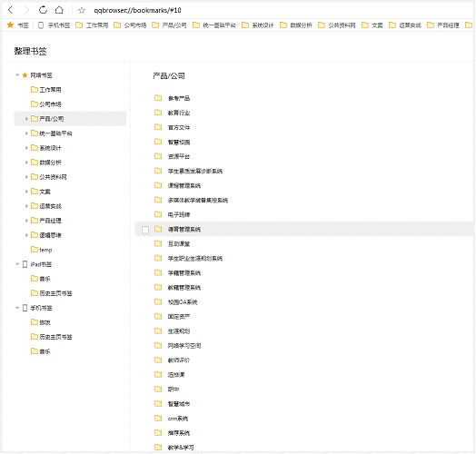Click the iPad书签 device icon in the tree
Viewport: 476px width, 454px height.
[x=25, y=264]
